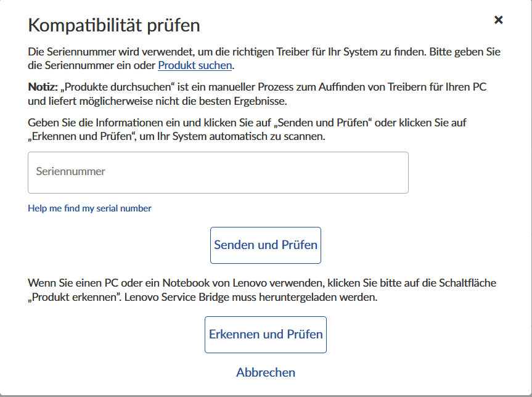
Task: Follow the underlined Produkt suchen hyperlink
Action: (x=195, y=65)
